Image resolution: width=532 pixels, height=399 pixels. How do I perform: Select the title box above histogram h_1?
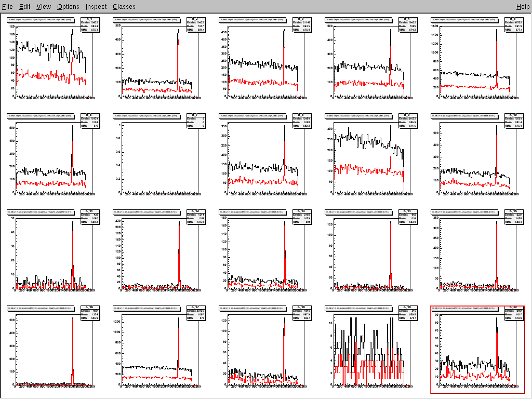41,20
